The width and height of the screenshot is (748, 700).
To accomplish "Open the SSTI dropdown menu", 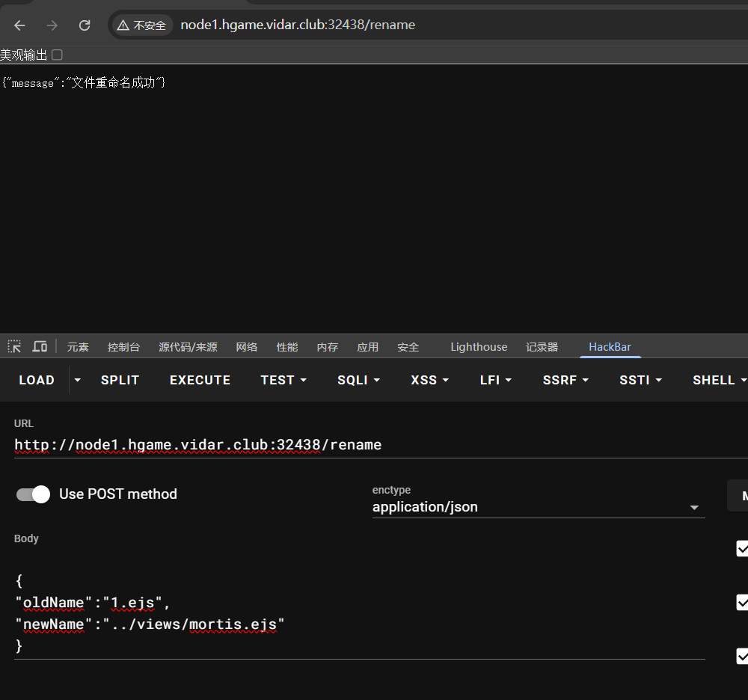I will pyautogui.click(x=640, y=380).
